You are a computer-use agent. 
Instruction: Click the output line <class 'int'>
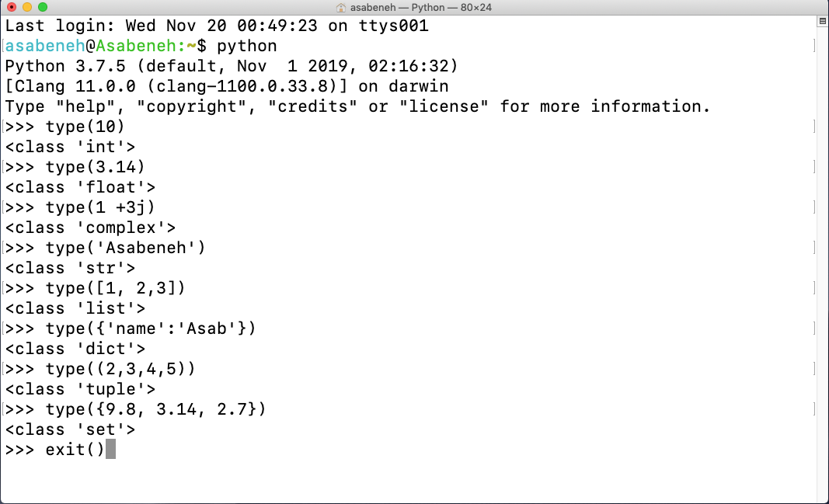pos(70,146)
